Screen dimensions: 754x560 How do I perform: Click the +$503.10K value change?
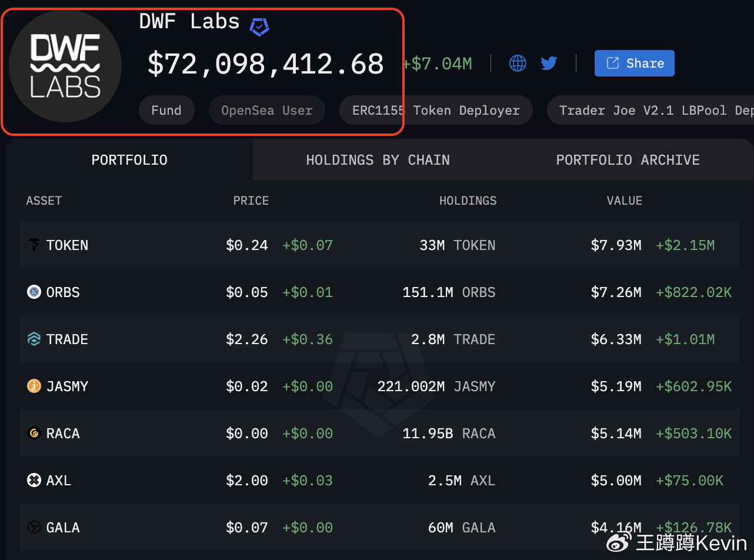[x=694, y=434]
